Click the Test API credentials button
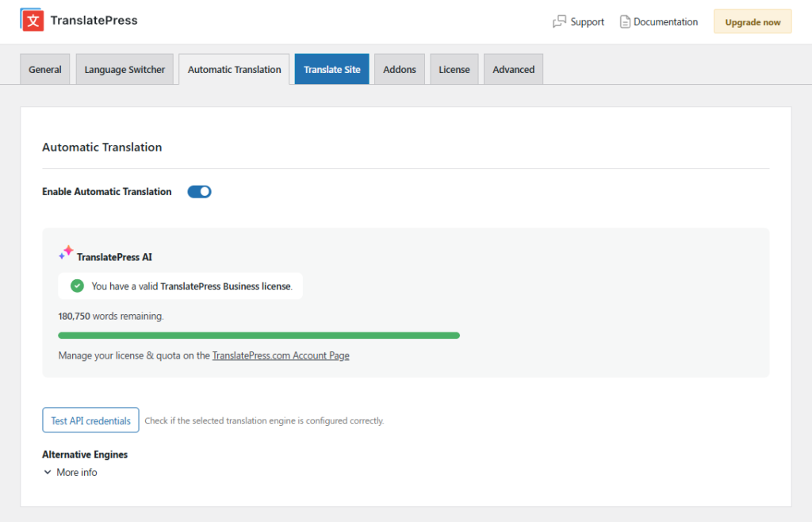The image size is (812, 522). click(90, 420)
